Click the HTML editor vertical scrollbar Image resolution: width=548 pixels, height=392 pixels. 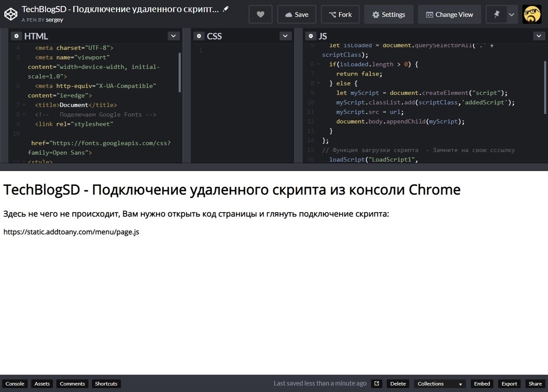point(180,72)
